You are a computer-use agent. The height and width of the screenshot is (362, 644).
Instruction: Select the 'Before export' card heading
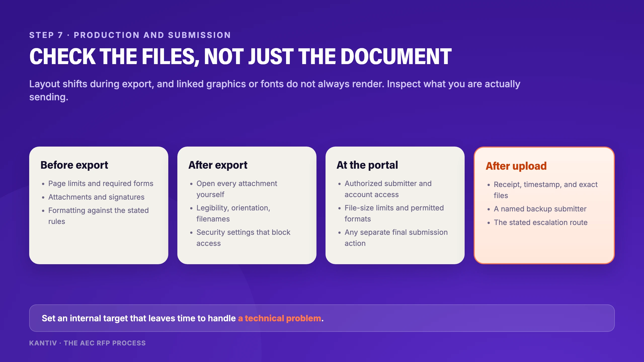tap(74, 165)
